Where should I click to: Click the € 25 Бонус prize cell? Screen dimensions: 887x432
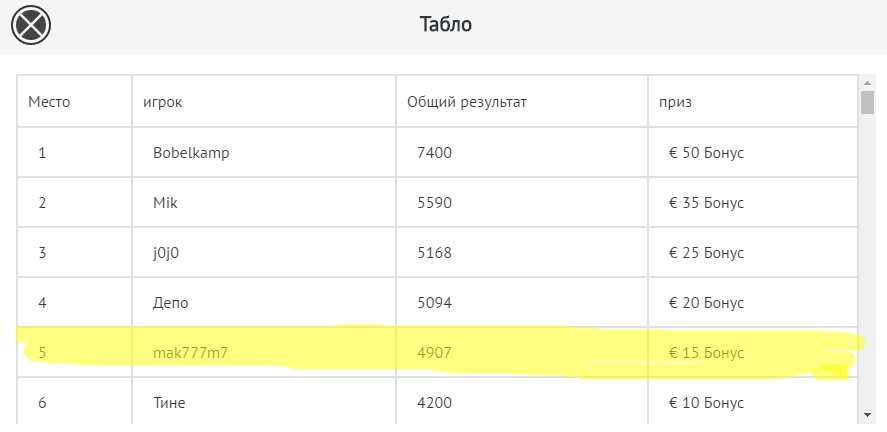pos(707,253)
